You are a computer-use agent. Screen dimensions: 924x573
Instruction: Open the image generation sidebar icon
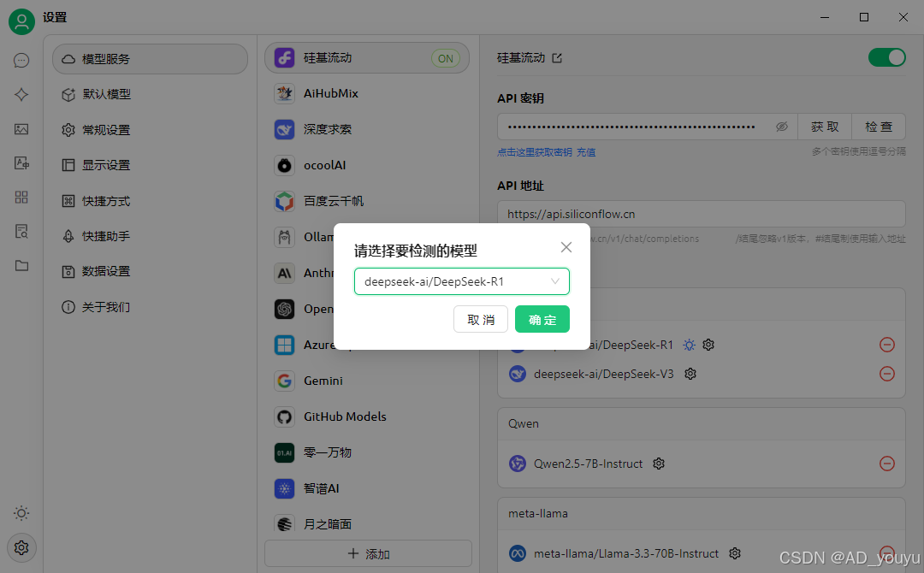click(21, 128)
